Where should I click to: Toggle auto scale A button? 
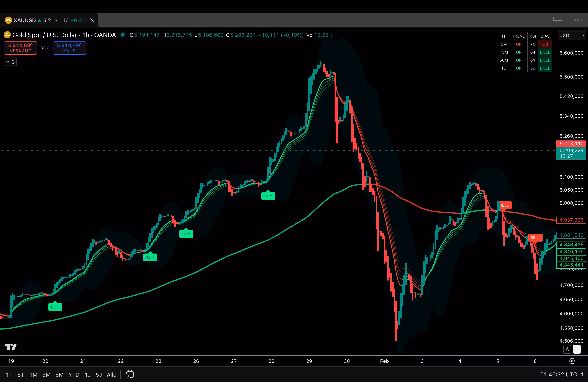pos(567,349)
